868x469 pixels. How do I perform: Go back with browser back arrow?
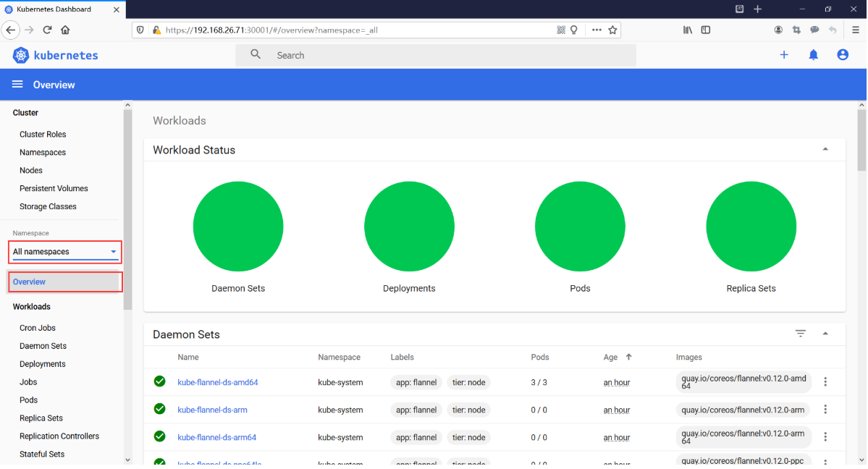(11, 30)
